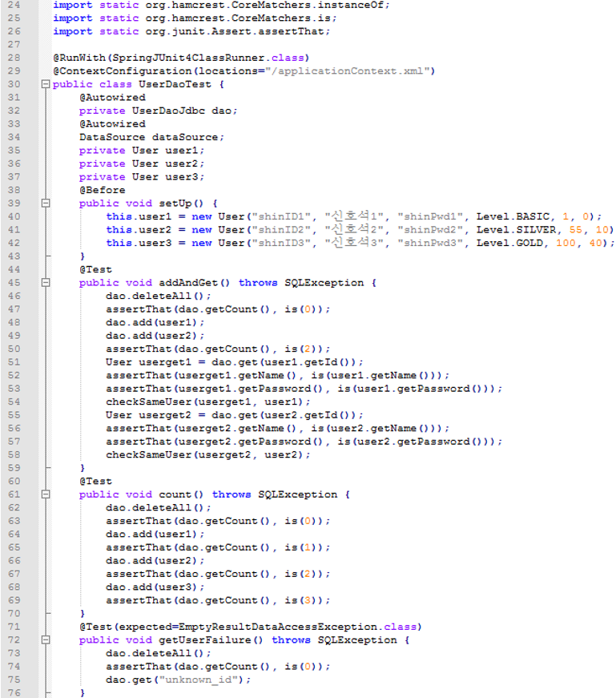Click the "/applicationContext.xml" string
Viewport: 616px width, 698px height.
[347, 71]
